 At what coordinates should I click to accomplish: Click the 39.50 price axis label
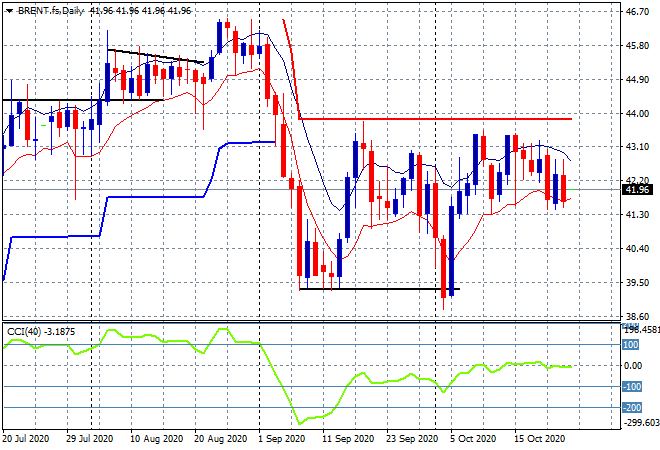point(637,282)
